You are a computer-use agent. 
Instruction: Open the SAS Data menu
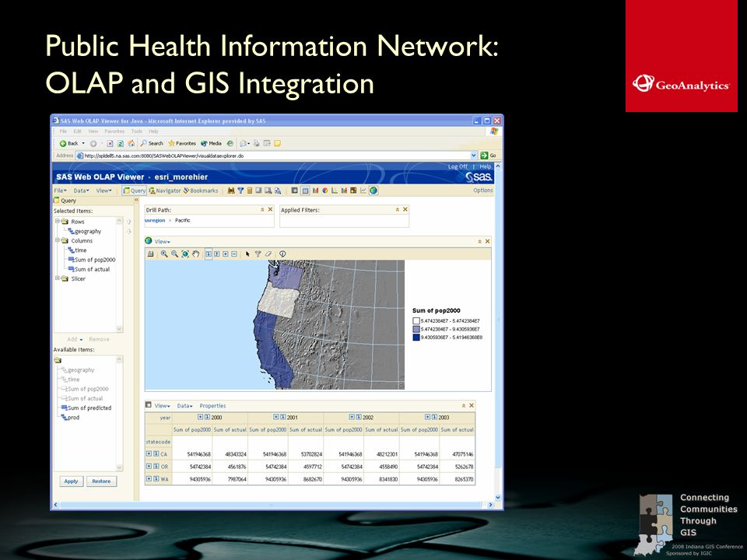pos(81,191)
